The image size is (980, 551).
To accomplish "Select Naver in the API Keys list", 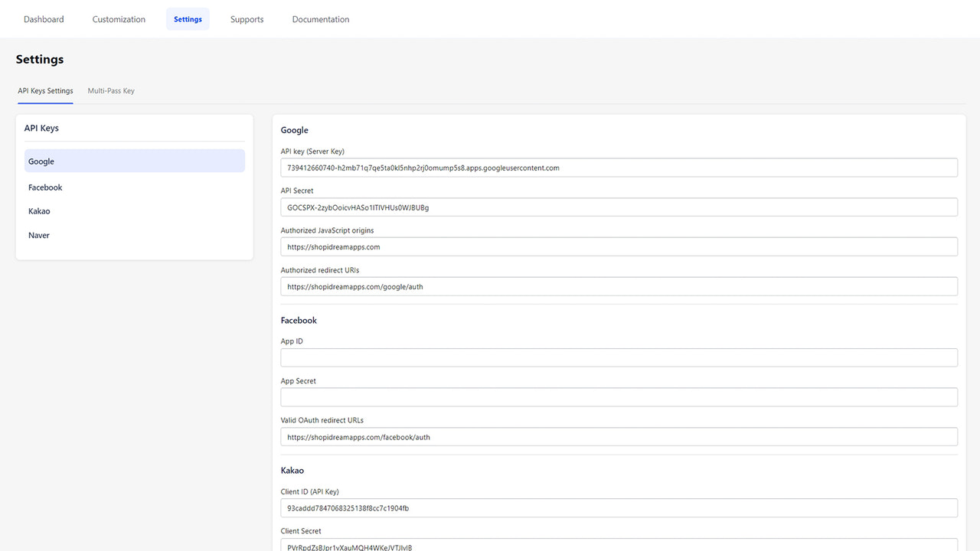I will pos(134,235).
